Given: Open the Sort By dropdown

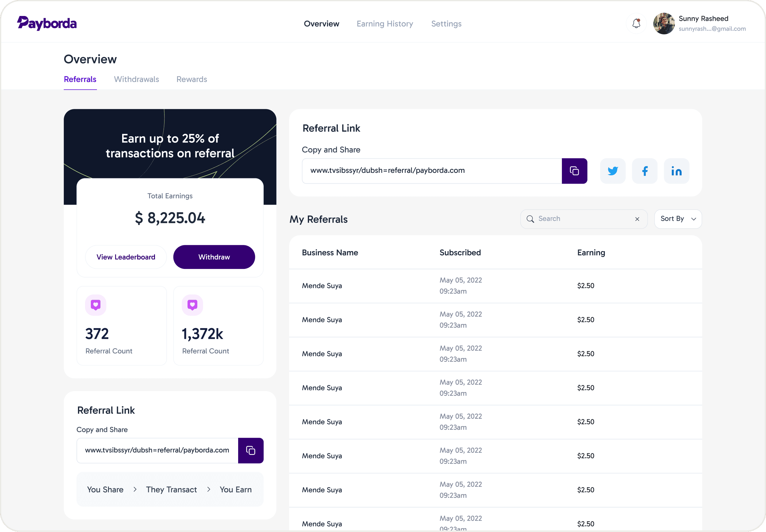Looking at the screenshot, I should [x=678, y=219].
